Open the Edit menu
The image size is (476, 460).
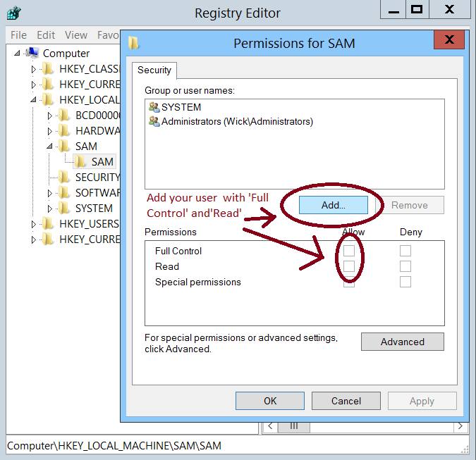[x=46, y=35]
